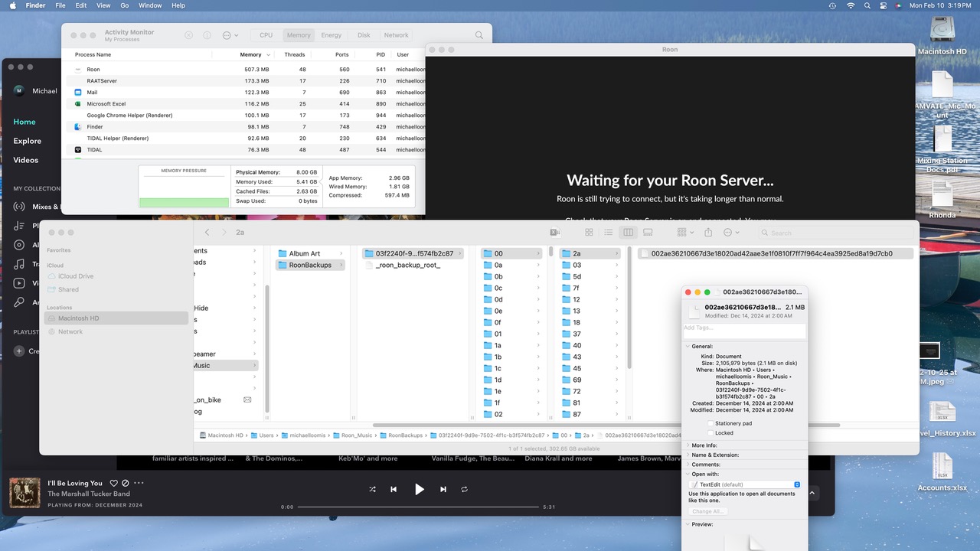Open the Go menu in menu bar

coord(123,5)
